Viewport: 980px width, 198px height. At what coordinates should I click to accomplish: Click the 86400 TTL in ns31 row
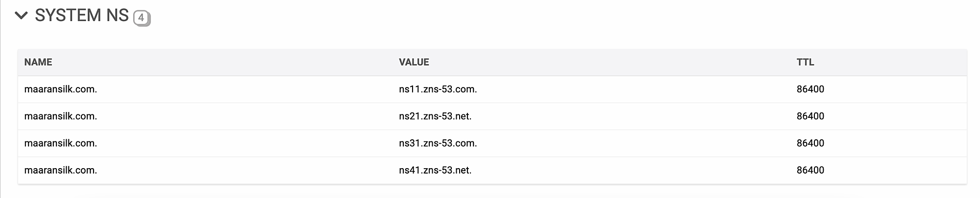point(810,143)
